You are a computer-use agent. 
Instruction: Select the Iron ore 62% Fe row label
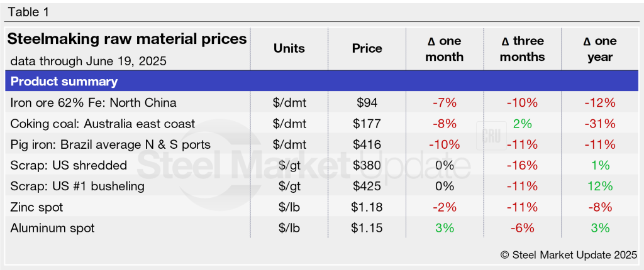(94, 102)
